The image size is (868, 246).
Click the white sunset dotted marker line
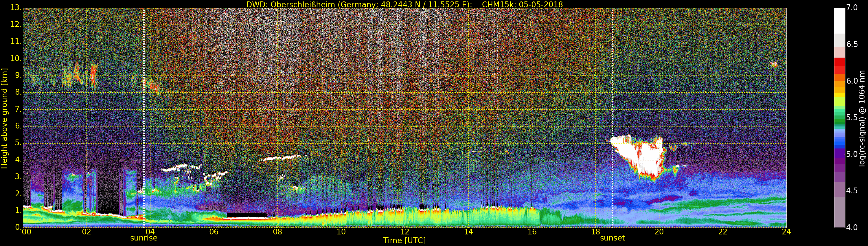pyautogui.click(x=612, y=118)
